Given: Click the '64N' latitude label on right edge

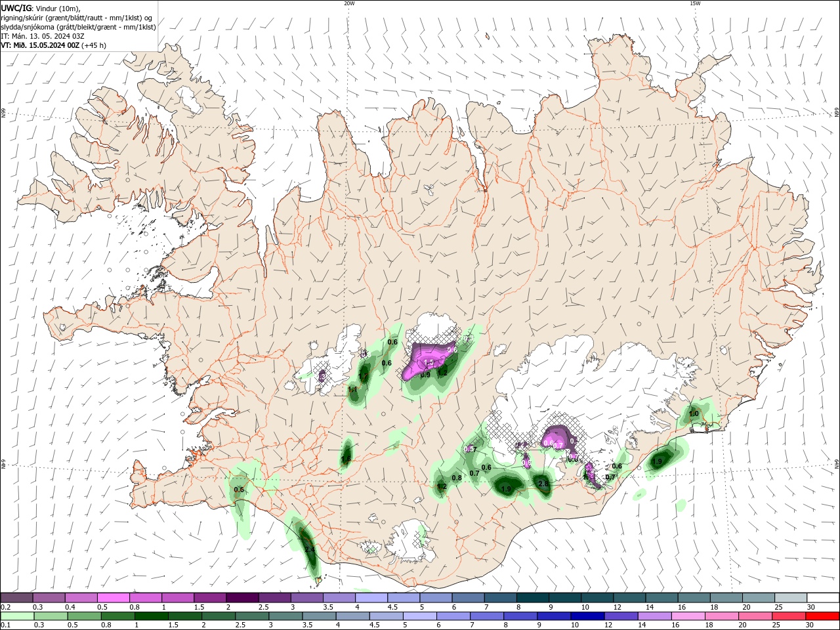Looking at the screenshot, I should pyautogui.click(x=837, y=464).
